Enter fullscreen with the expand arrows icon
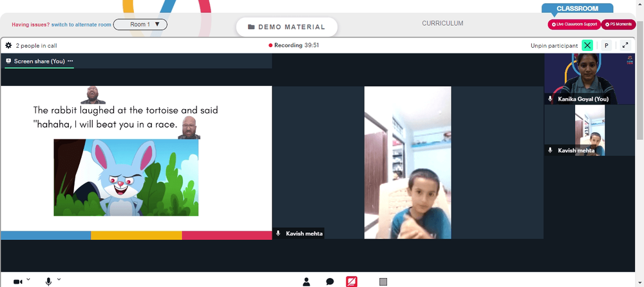 click(625, 45)
